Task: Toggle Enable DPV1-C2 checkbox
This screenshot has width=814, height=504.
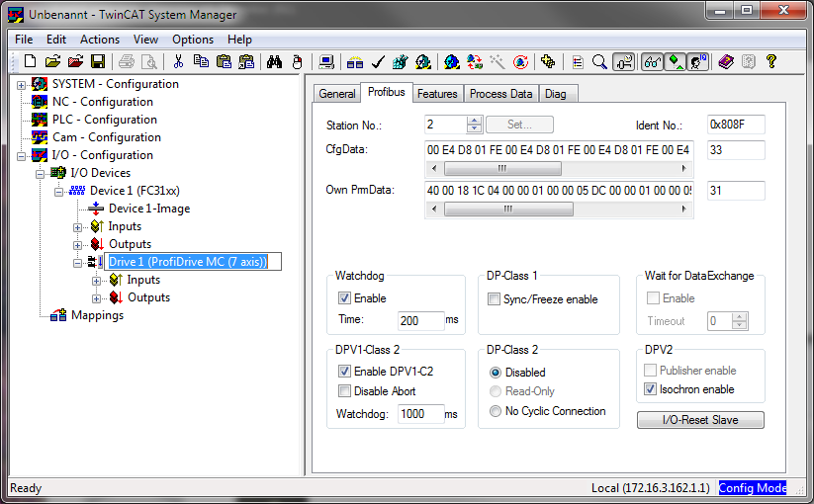Action: coord(344,372)
